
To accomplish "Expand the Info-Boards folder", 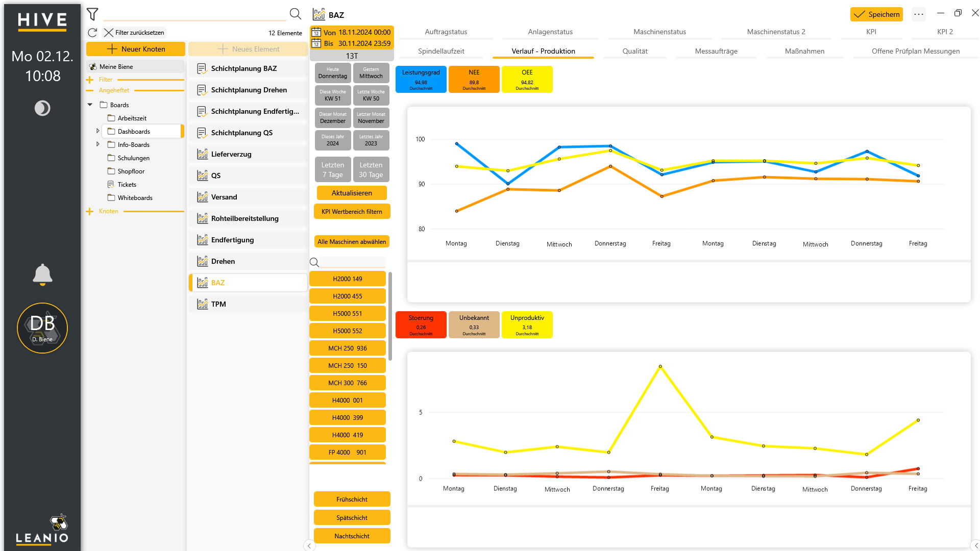I will coord(98,144).
